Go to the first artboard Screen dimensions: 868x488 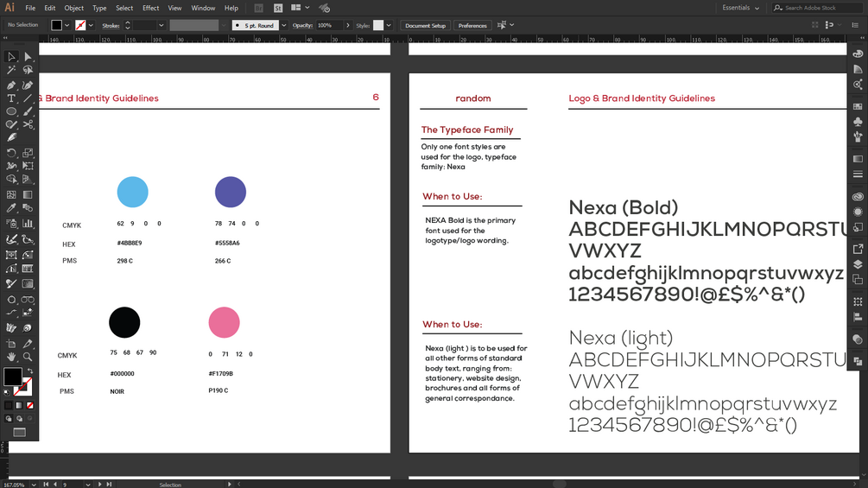click(x=46, y=485)
